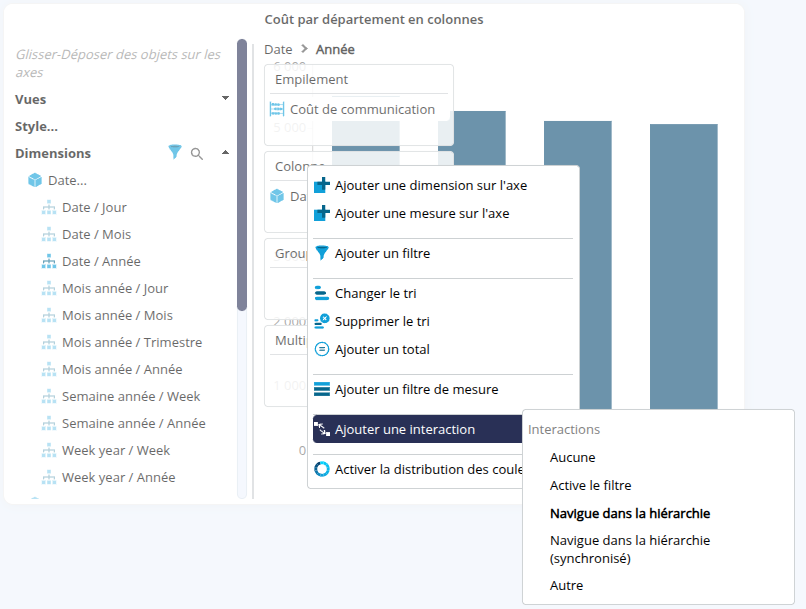Select the Date / Mois hierarchy
The image size is (806, 609).
click(97, 234)
